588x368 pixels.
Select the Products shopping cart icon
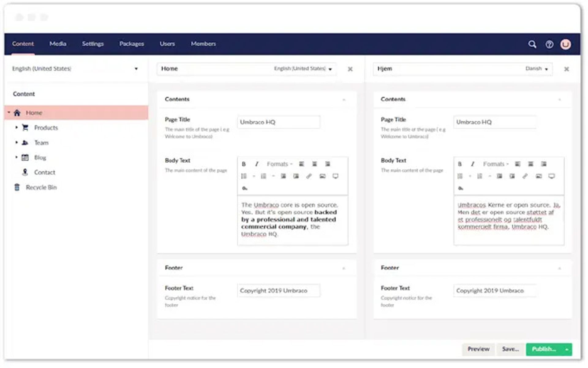pos(25,128)
